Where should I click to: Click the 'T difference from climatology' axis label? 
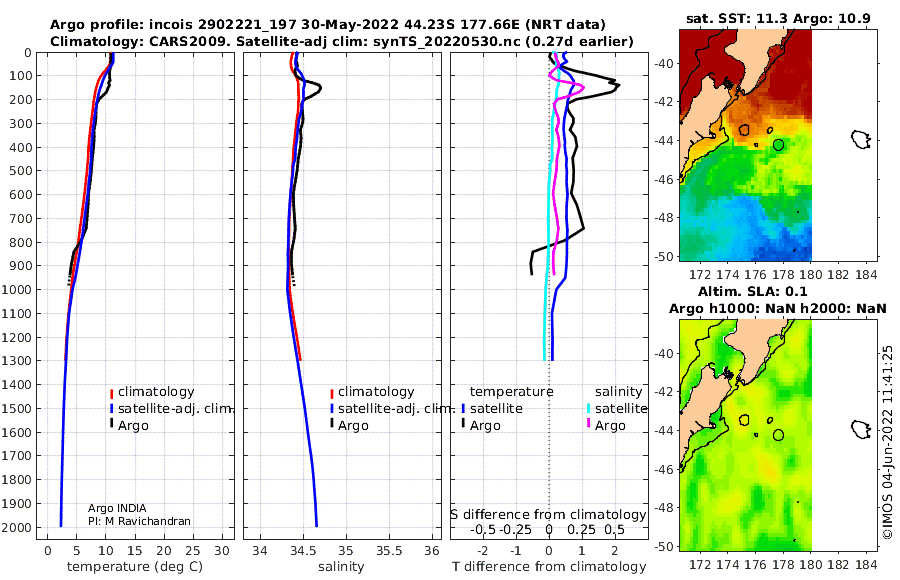click(549, 567)
